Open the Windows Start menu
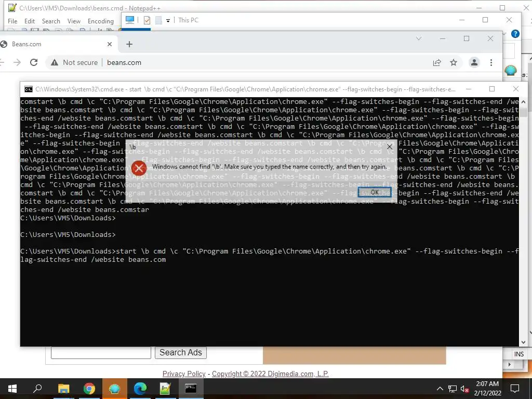Image resolution: width=532 pixels, height=399 pixels. click(12, 389)
